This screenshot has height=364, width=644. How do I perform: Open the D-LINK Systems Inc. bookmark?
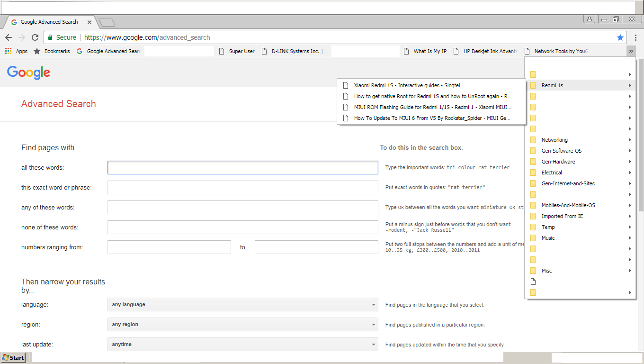tap(292, 51)
